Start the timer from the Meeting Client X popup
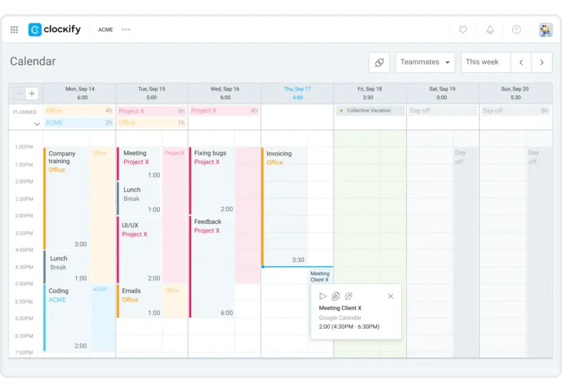Viewport: 562px width, 392px height. pyautogui.click(x=323, y=296)
